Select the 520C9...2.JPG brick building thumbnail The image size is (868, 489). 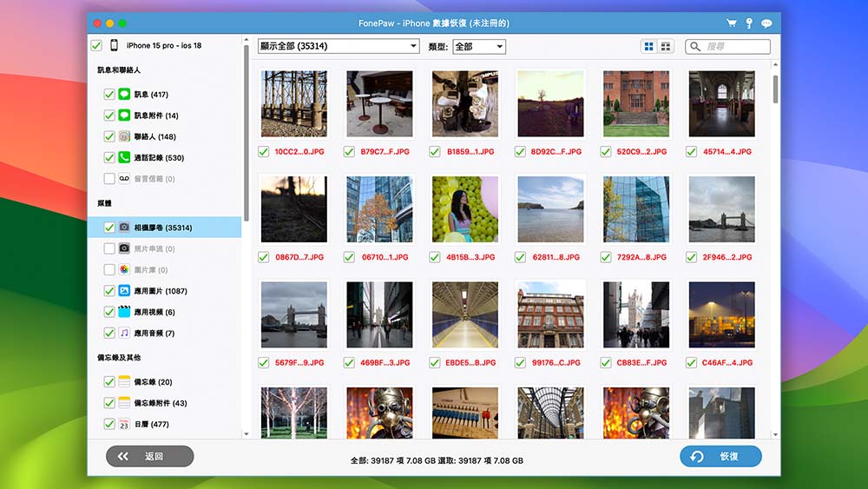pyautogui.click(x=636, y=103)
